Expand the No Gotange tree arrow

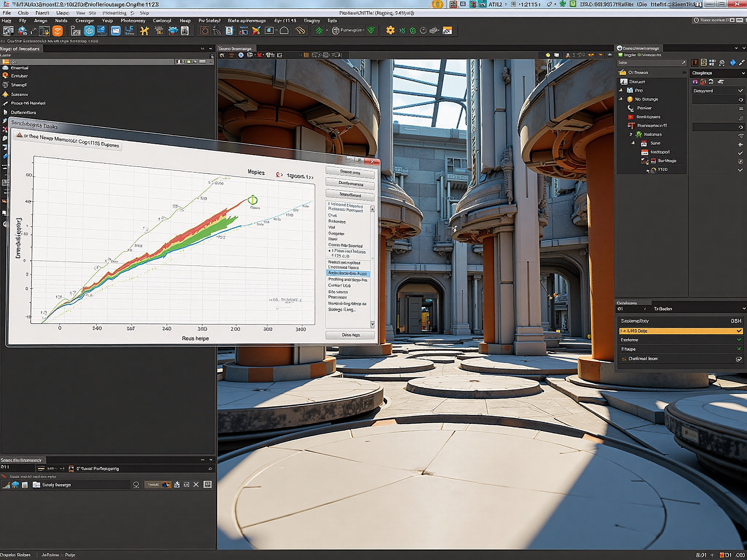point(621,99)
